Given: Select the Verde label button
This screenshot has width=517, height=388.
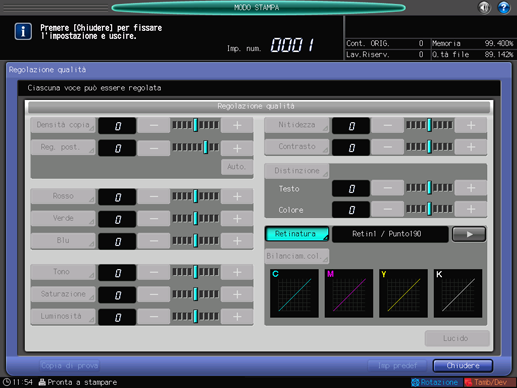Looking at the screenshot, I should pos(63,218).
